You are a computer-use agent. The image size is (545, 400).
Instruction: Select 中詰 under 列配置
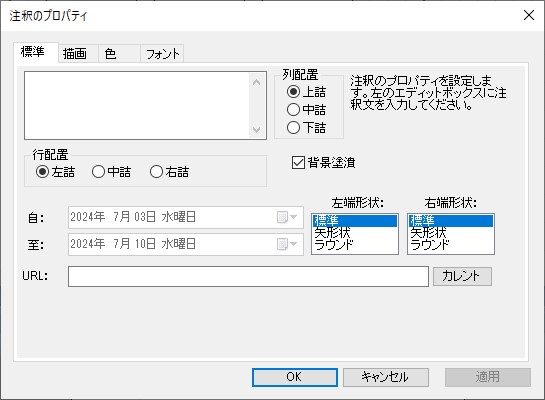click(x=306, y=109)
